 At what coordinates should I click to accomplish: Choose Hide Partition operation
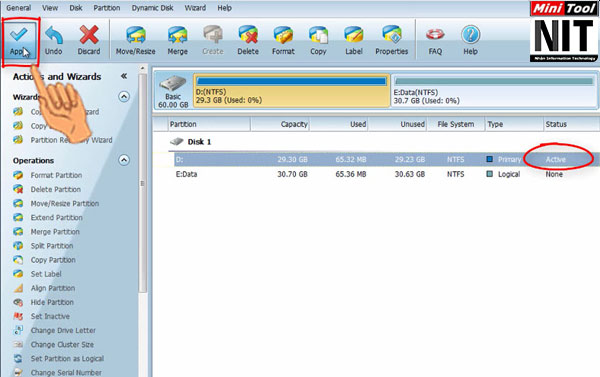[x=52, y=302]
